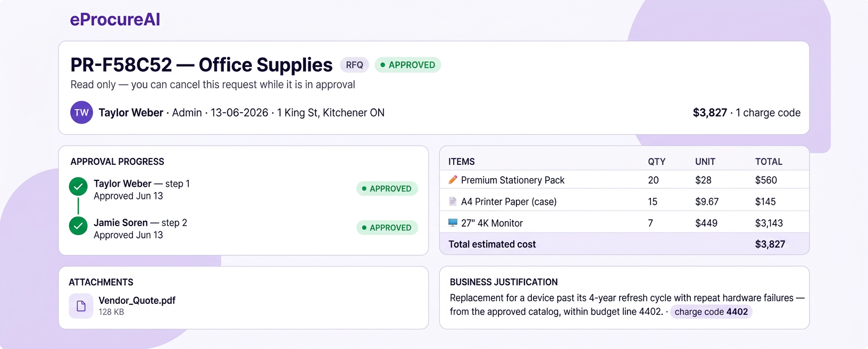Image resolution: width=868 pixels, height=349 pixels.
Task: Click the quantity 15 cell
Action: tap(653, 202)
